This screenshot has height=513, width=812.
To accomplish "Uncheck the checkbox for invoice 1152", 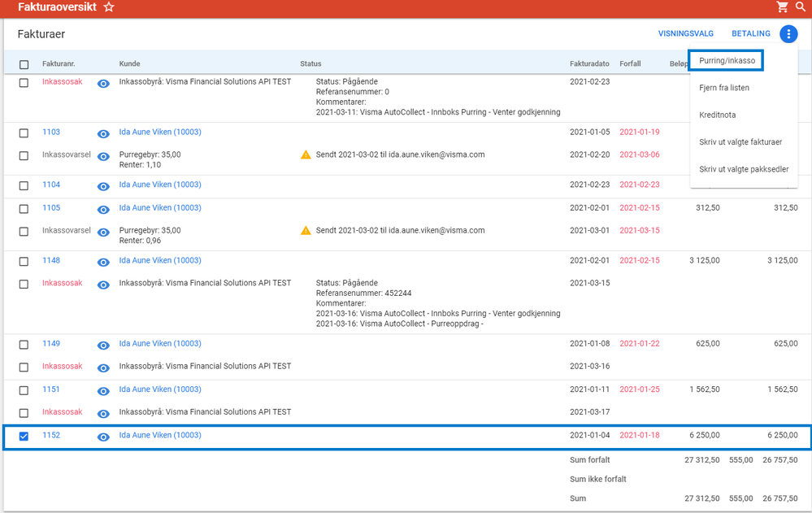I will point(24,437).
